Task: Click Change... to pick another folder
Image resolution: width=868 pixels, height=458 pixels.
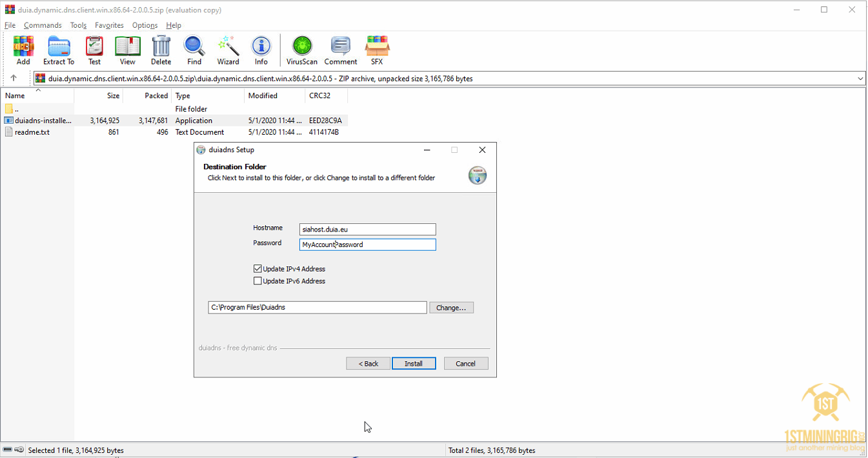Action: click(x=451, y=308)
